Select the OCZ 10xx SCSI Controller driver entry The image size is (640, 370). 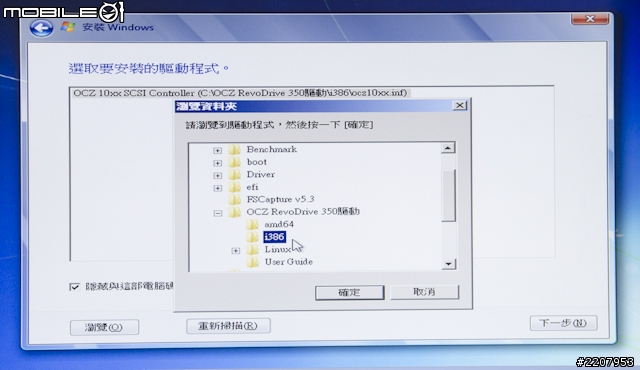coord(240,93)
